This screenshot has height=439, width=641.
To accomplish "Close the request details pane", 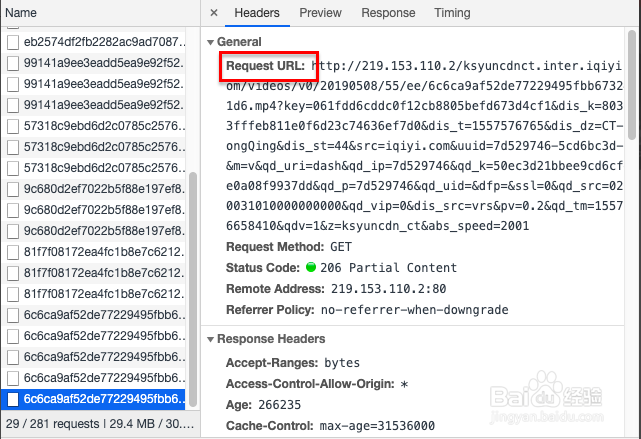I will tap(214, 13).
